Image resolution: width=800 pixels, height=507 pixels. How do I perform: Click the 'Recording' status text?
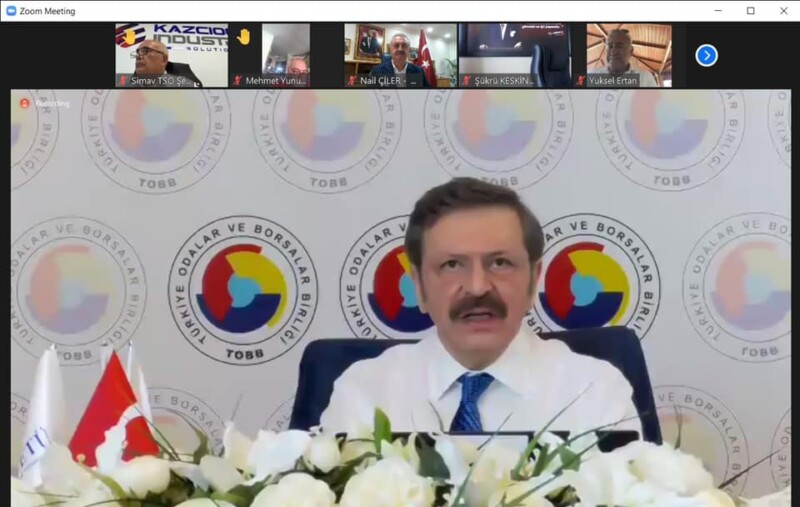click(53, 104)
